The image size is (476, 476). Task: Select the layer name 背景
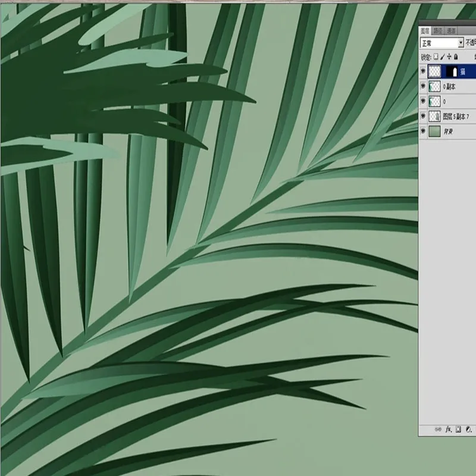448,131
